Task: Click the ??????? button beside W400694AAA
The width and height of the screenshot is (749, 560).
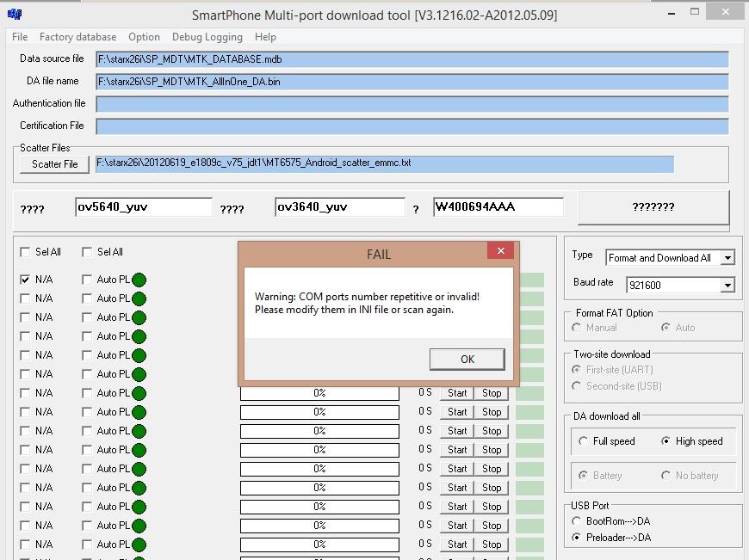Action: point(653,207)
